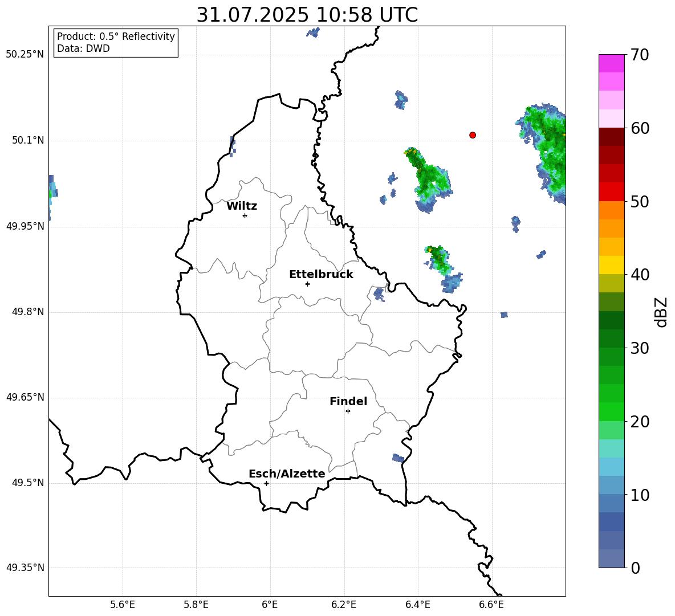Click the 49.35°N latitude label

tap(25, 568)
